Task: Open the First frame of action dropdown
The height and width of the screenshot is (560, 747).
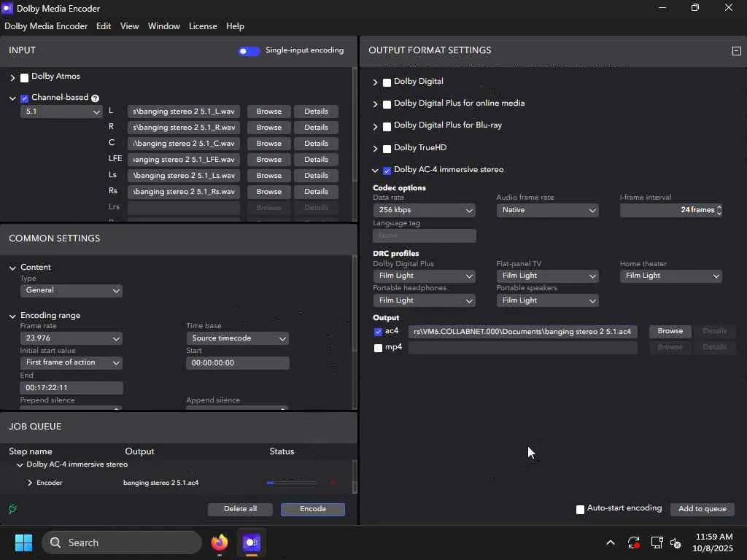Action: (x=71, y=363)
